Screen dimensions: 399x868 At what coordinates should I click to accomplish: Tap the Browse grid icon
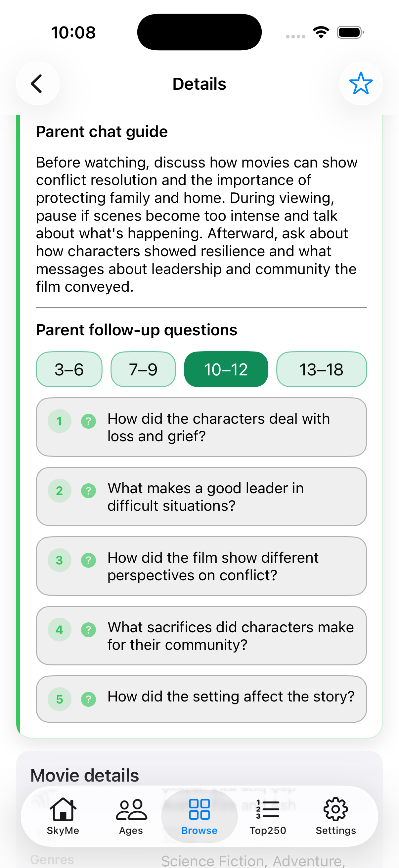[x=199, y=809]
